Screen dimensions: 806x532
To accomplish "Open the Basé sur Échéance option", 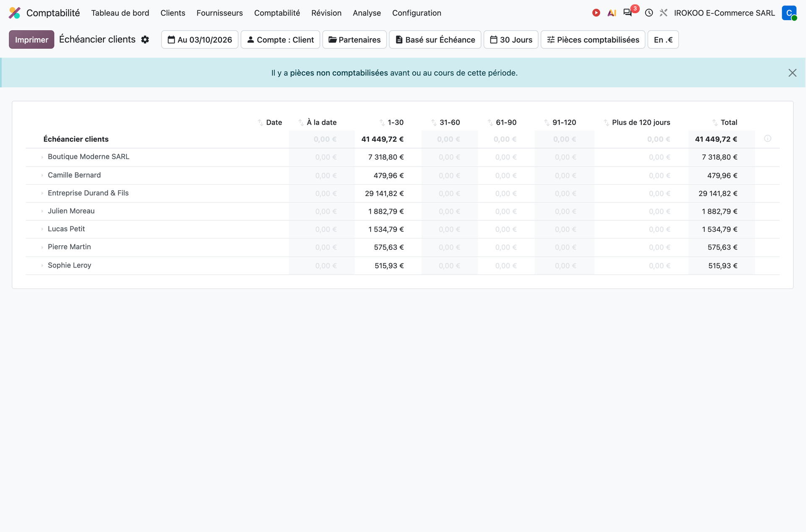I will point(435,39).
